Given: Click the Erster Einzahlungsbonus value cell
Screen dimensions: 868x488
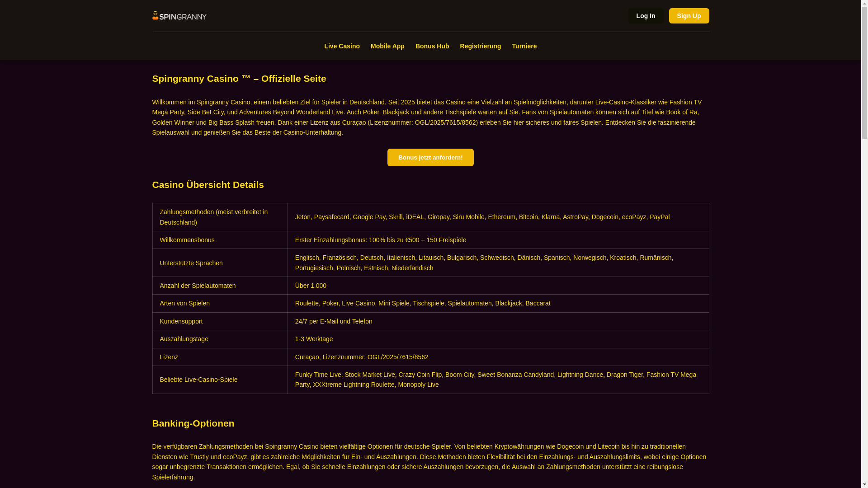Looking at the screenshot, I should click(498, 240).
